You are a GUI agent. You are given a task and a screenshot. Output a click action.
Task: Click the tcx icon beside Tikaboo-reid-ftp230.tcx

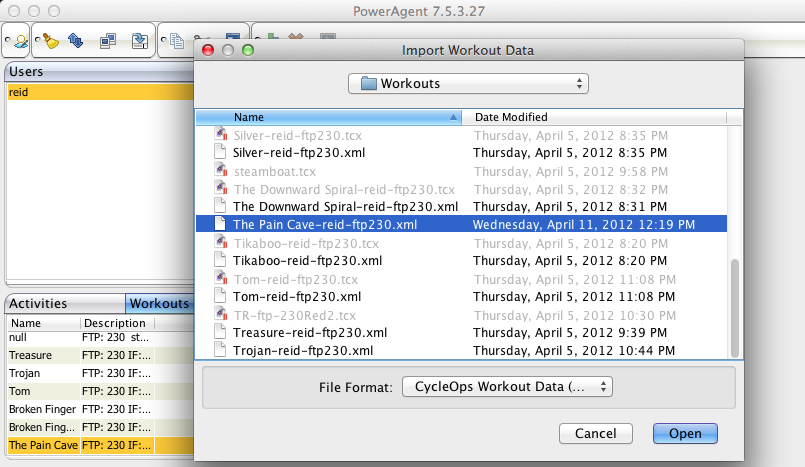(x=221, y=242)
